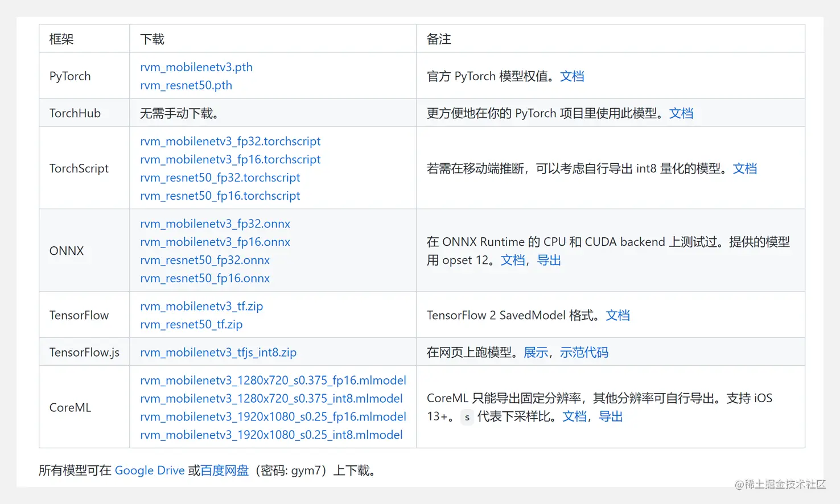This screenshot has height=504, width=840.
Task: Click the 下载 column header
Action: [x=273, y=39]
